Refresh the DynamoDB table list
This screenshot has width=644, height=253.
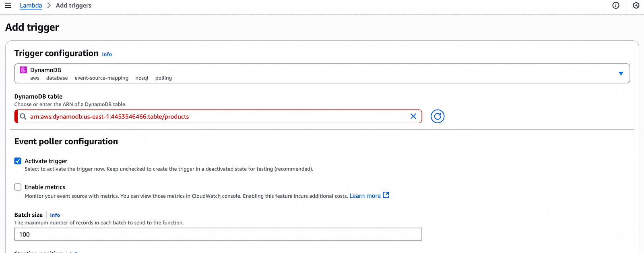(x=438, y=116)
